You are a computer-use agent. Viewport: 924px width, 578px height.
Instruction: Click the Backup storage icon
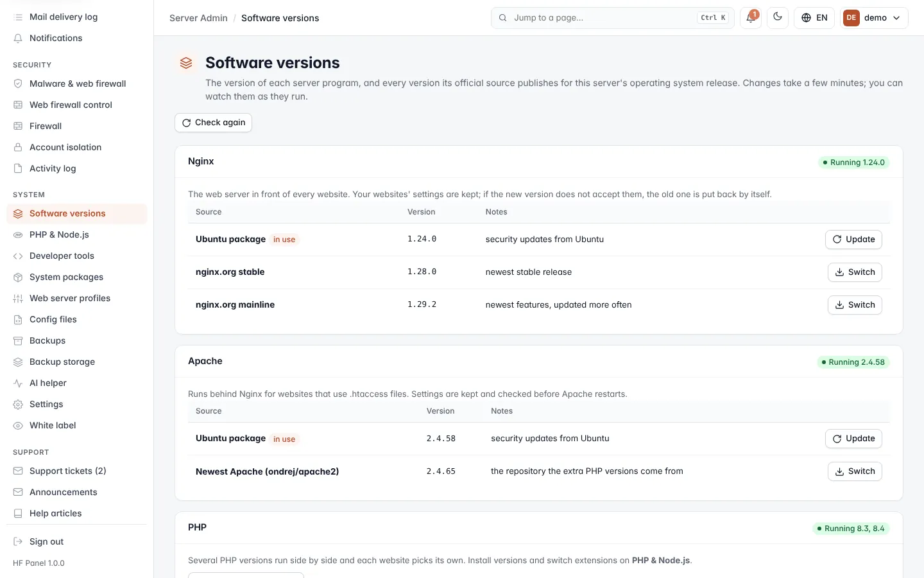pyautogui.click(x=18, y=362)
